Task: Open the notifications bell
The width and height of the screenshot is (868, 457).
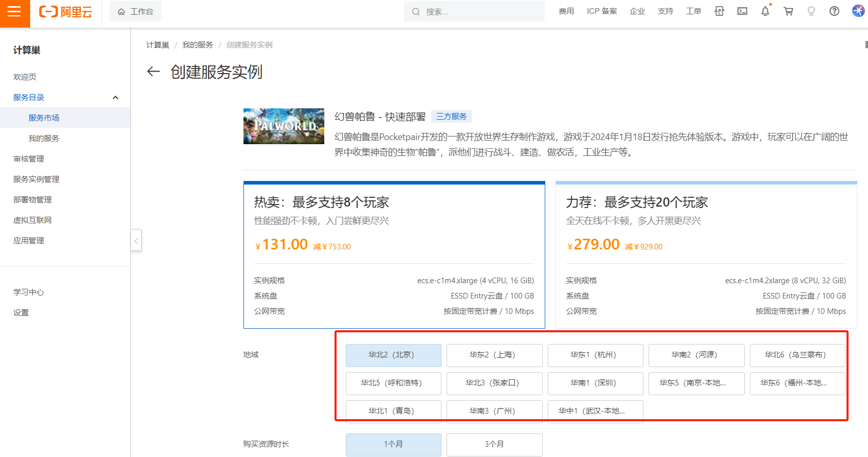Action: [x=765, y=11]
